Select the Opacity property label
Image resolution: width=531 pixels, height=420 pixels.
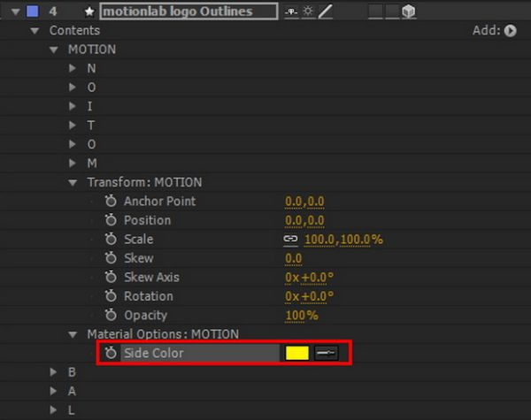coord(146,316)
